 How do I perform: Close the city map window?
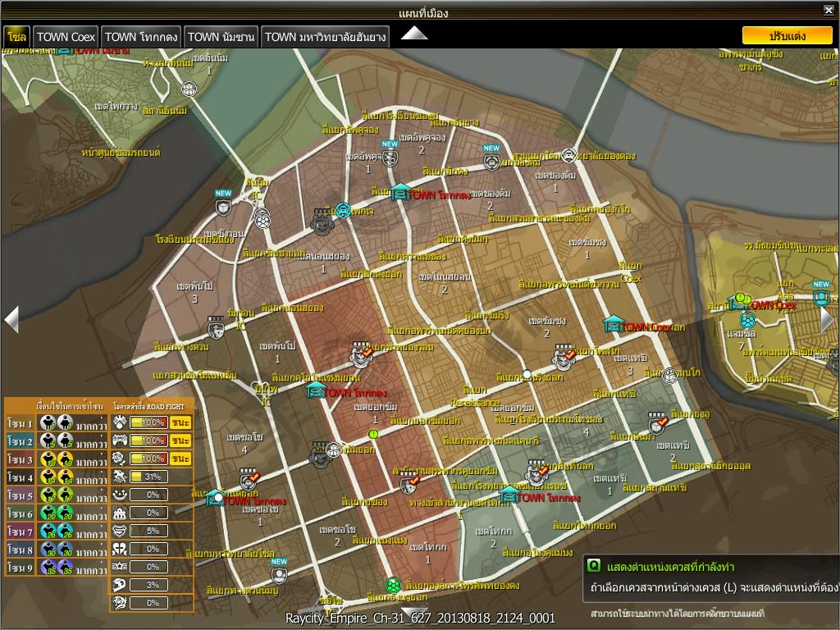[829, 9]
